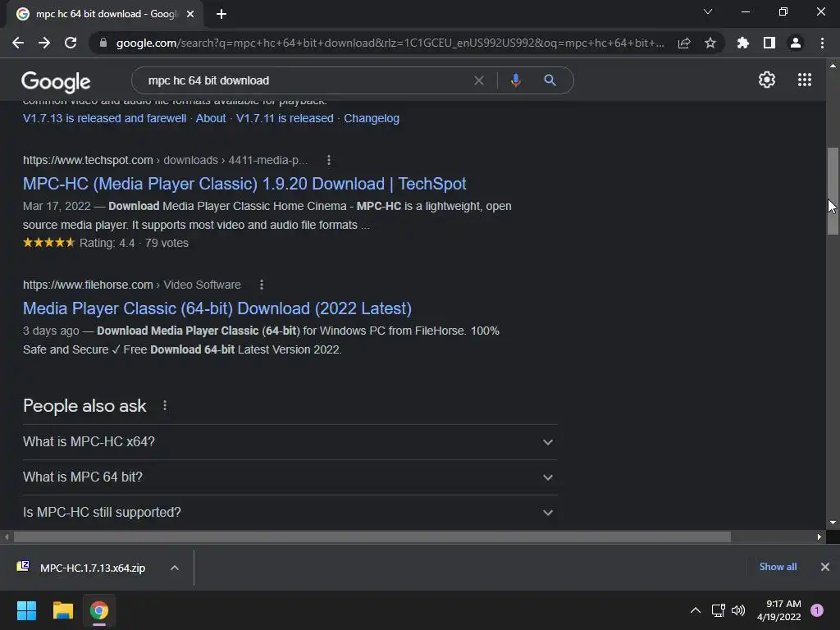The image size is (840, 630).
Task: Close the downloads bar
Action: coord(825,567)
